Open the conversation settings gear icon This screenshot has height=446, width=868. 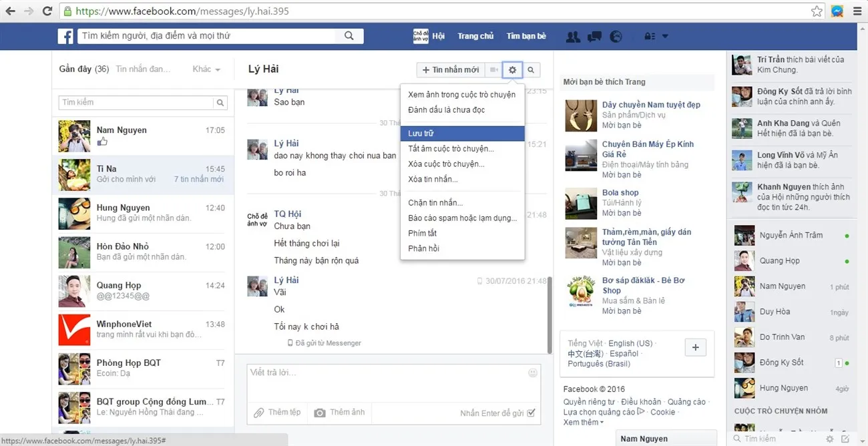[x=512, y=69]
